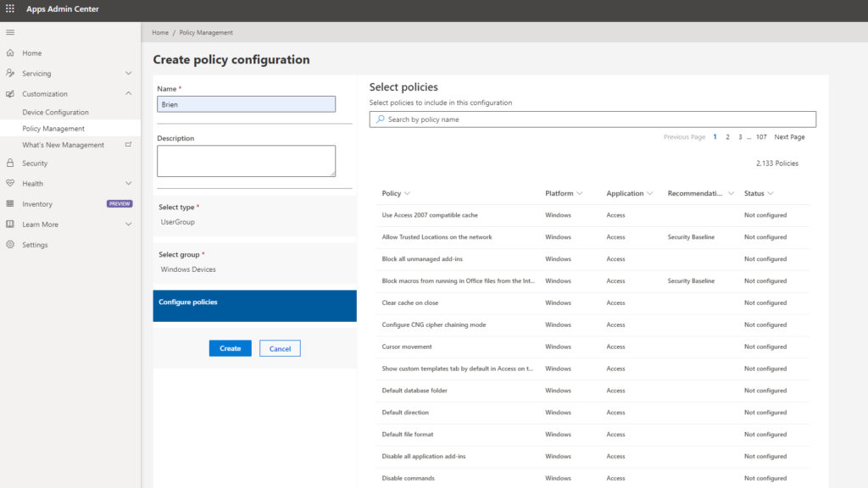
Task: Select the Configure policies step
Action: [x=254, y=306]
